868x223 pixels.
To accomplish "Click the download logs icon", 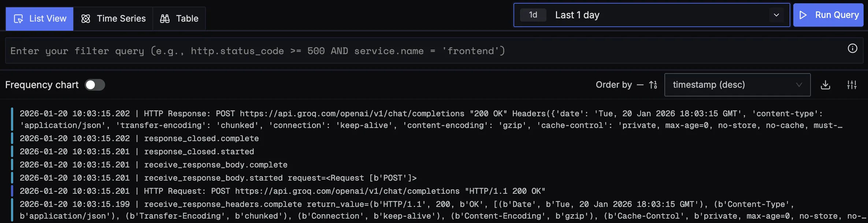I will pyautogui.click(x=826, y=85).
